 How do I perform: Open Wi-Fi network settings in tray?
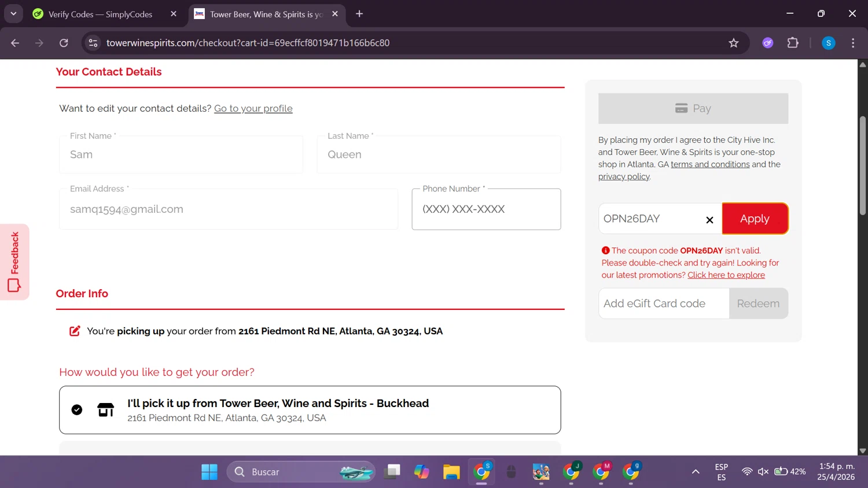click(747, 472)
